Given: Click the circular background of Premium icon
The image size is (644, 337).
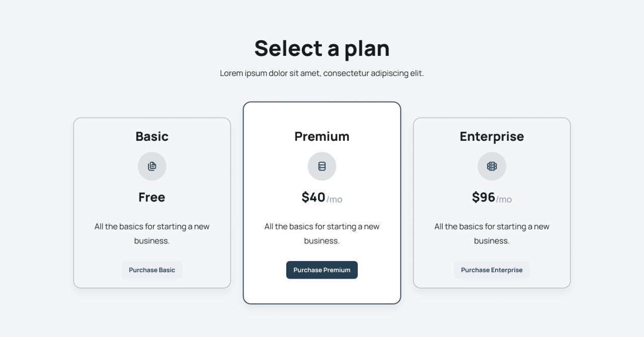Looking at the screenshot, I should [x=322, y=166].
